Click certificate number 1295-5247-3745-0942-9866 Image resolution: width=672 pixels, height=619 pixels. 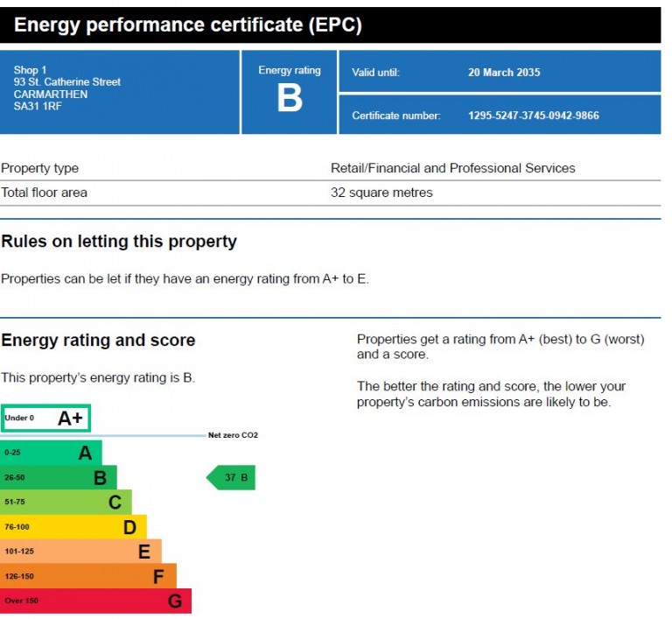point(534,116)
